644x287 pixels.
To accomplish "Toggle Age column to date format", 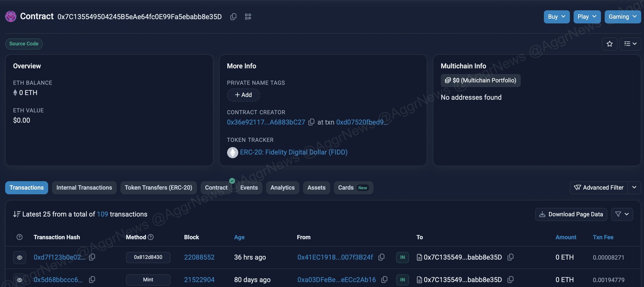I will point(239,237).
